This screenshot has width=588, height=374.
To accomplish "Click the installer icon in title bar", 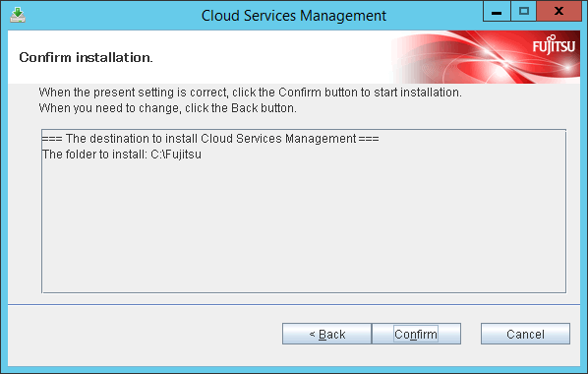I will [18, 15].
